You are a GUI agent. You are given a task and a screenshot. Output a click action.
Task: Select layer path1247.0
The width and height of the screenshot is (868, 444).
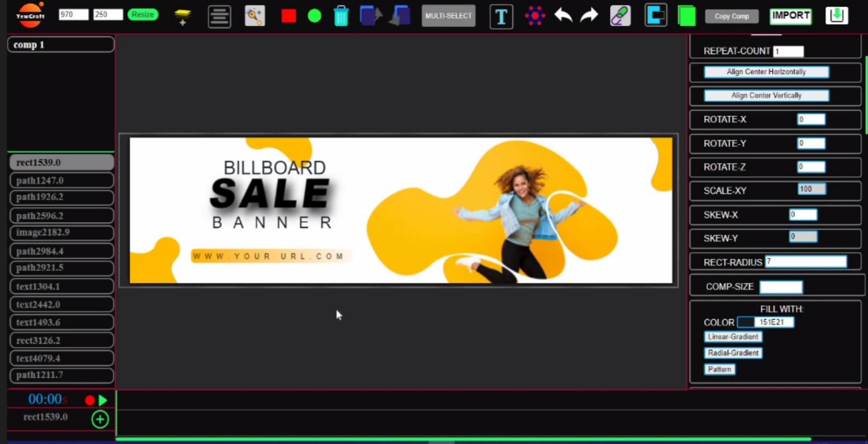tap(61, 180)
